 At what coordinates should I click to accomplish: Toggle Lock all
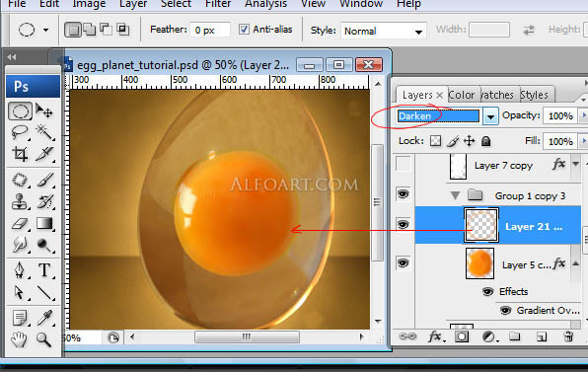(486, 141)
